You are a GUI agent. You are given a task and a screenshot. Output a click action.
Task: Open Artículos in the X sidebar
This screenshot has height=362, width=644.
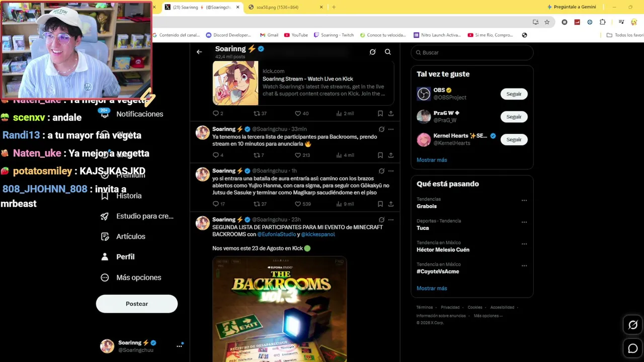tap(123, 236)
